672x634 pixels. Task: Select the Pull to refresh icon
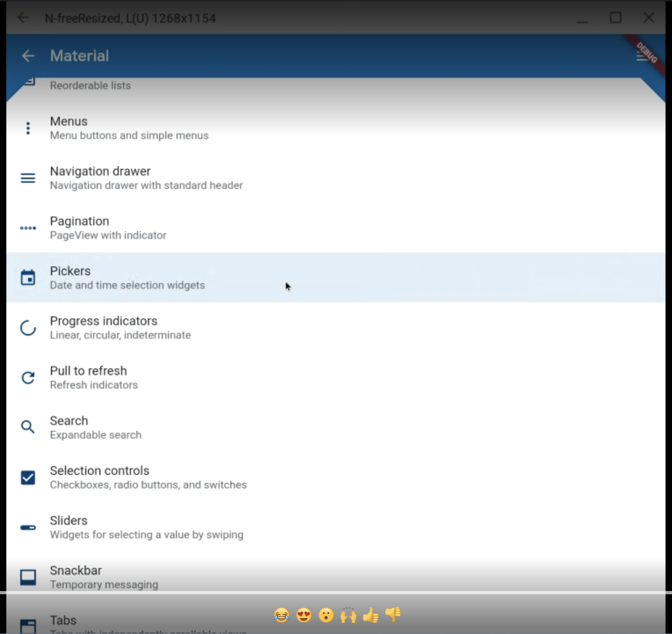27,378
